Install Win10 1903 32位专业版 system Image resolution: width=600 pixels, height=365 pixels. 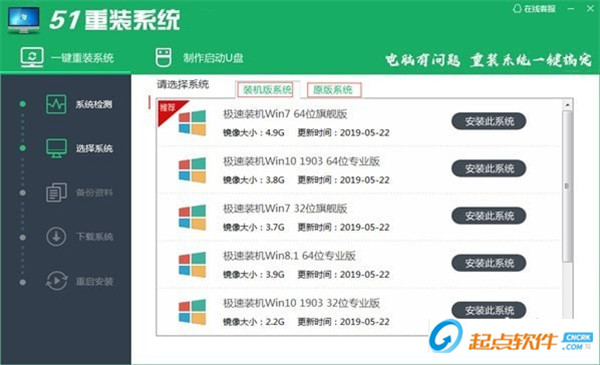point(489,310)
